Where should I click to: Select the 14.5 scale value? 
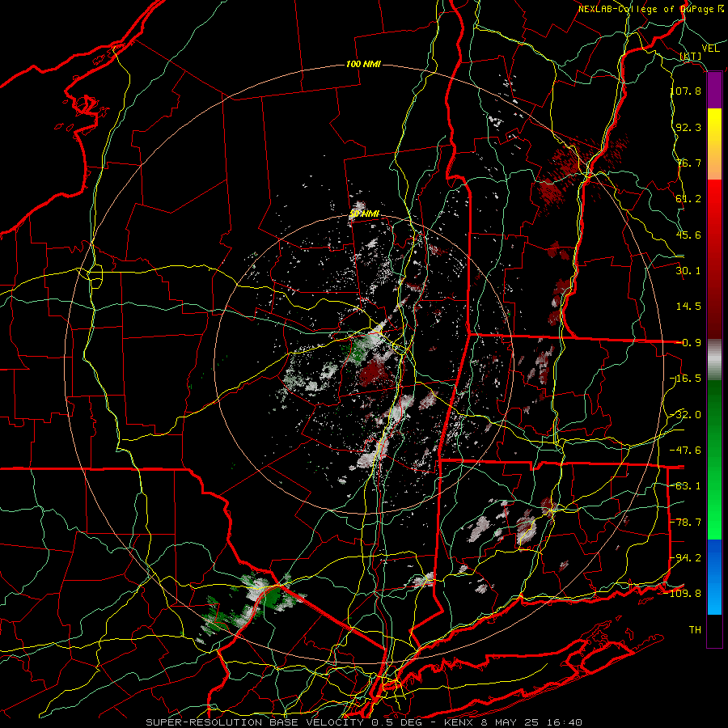click(688, 307)
